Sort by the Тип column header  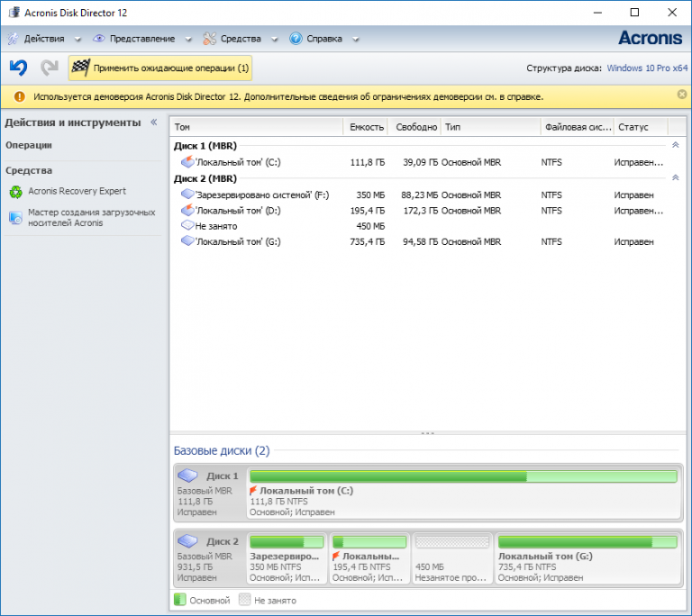[491, 127]
